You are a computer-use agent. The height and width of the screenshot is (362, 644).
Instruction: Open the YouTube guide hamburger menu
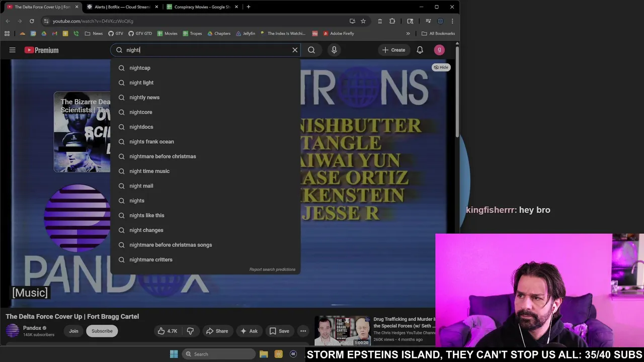pyautogui.click(x=13, y=50)
